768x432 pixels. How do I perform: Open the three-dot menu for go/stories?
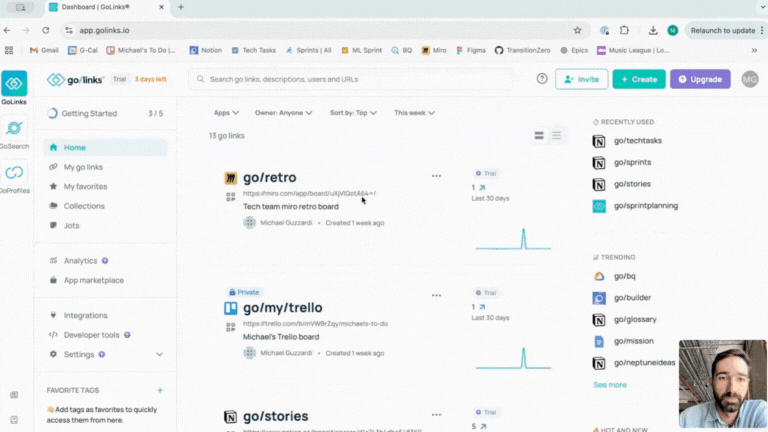(x=436, y=415)
